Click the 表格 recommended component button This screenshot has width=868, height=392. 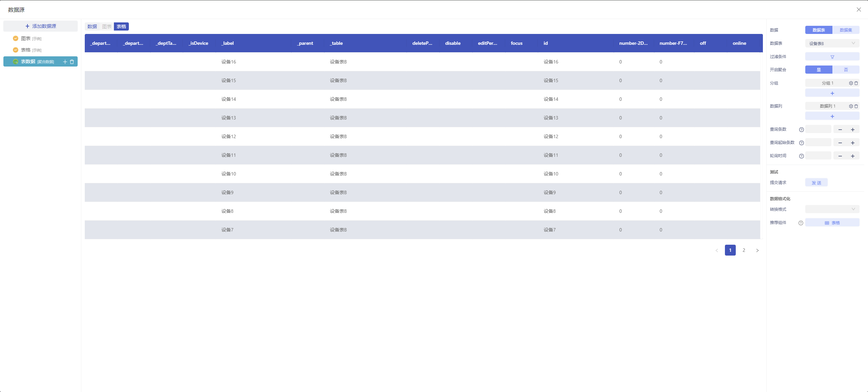(x=832, y=223)
